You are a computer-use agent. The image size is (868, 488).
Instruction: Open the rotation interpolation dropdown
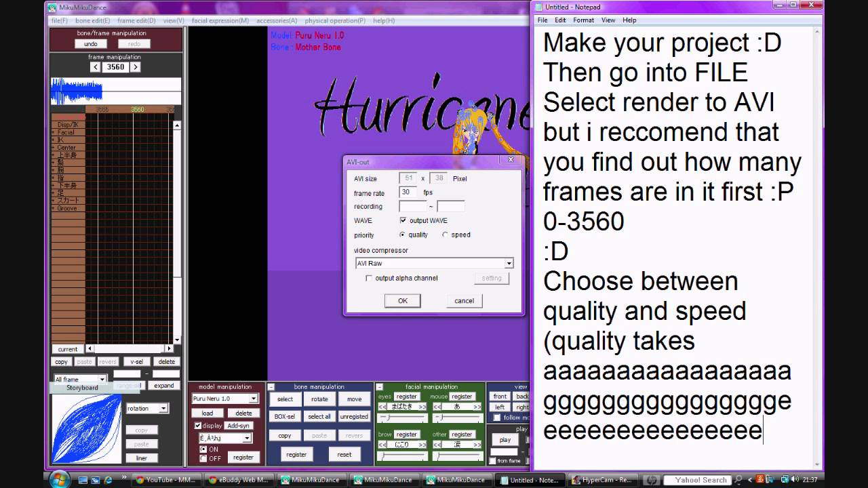point(163,409)
